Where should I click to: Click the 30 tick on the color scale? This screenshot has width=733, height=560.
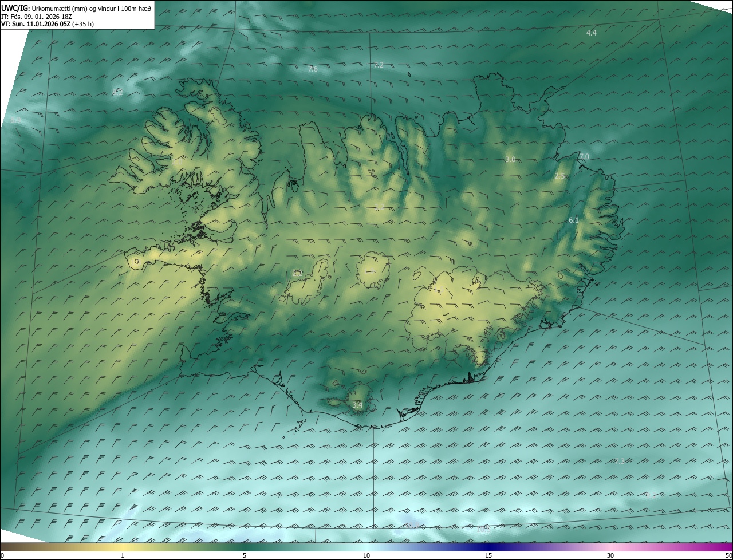(610, 555)
